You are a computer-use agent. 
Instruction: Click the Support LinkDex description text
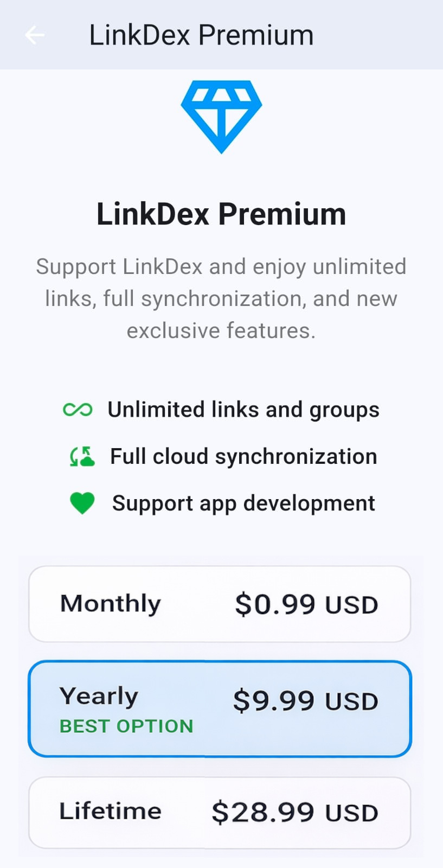[221, 298]
